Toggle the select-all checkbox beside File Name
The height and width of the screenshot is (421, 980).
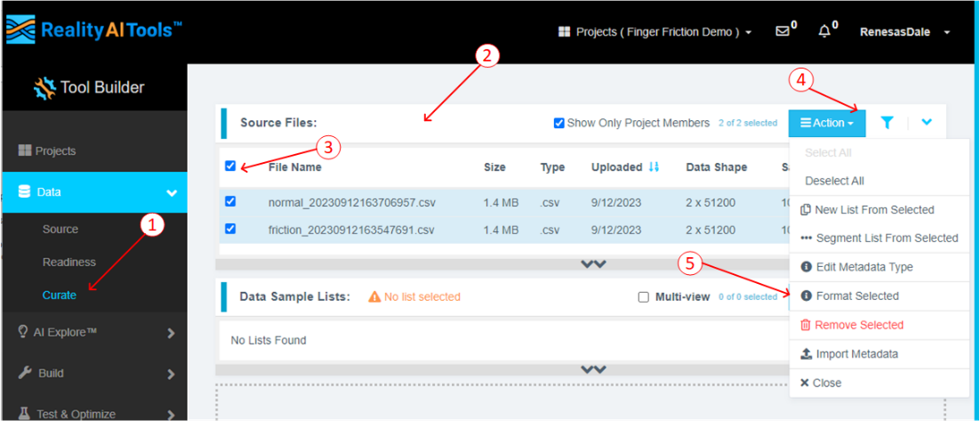pyautogui.click(x=231, y=166)
